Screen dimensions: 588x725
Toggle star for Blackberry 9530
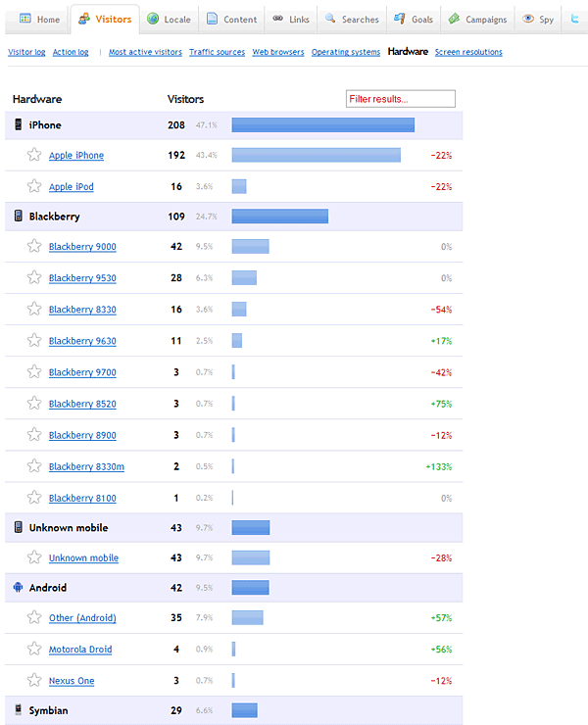pyautogui.click(x=34, y=277)
